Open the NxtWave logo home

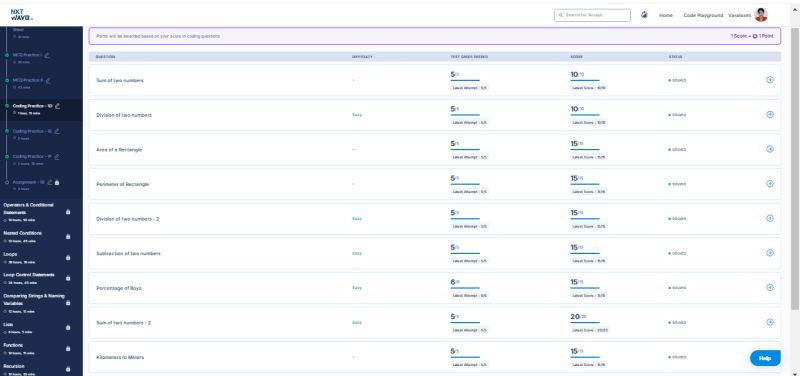[x=21, y=15]
